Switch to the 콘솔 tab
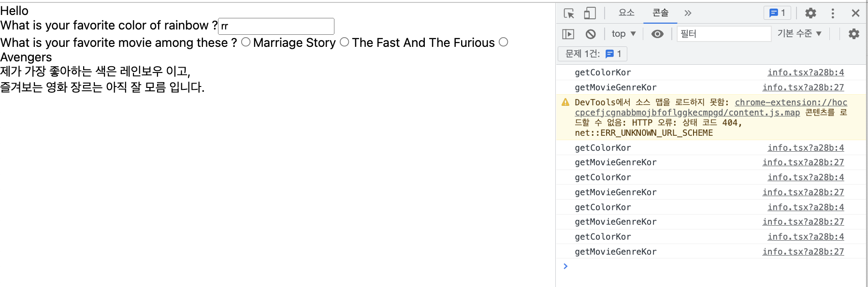Image resolution: width=868 pixels, height=287 pixels. [x=660, y=13]
